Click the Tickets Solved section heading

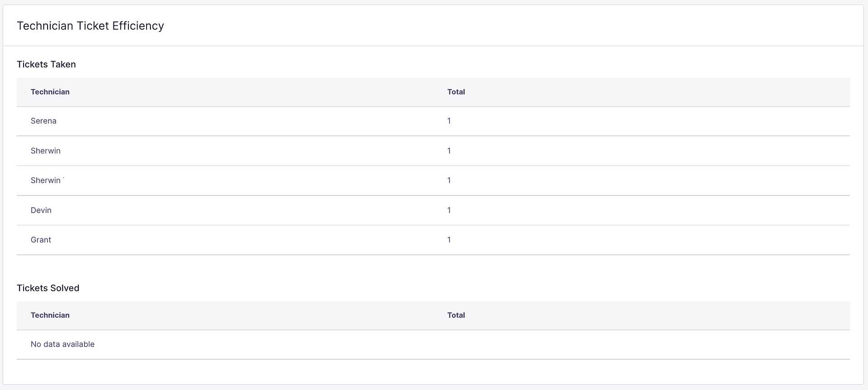(48, 288)
